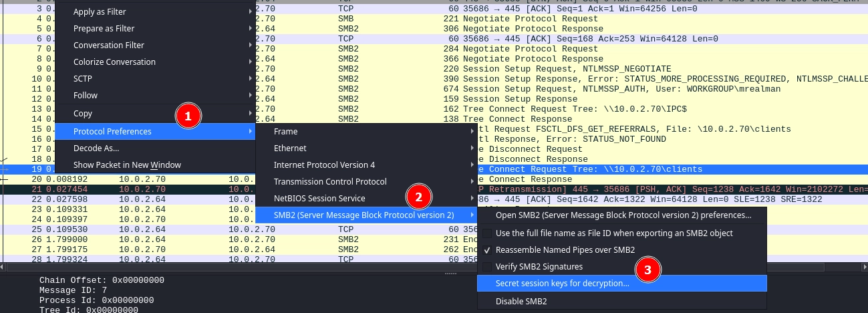Screen dimensions: 868x313
Task: Expand Transmission Control Protocol submenu
Action: [x=330, y=182]
